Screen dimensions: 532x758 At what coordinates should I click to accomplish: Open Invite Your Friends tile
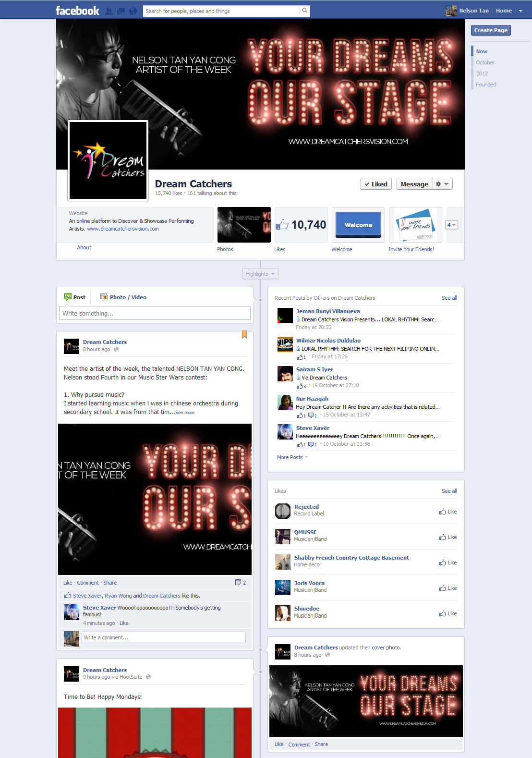[415, 225]
